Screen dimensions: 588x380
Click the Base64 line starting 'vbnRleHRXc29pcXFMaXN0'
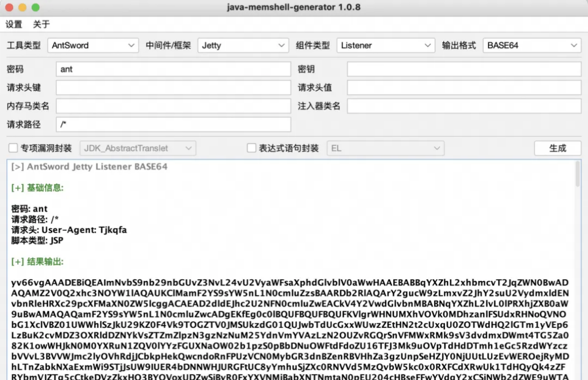290,304
